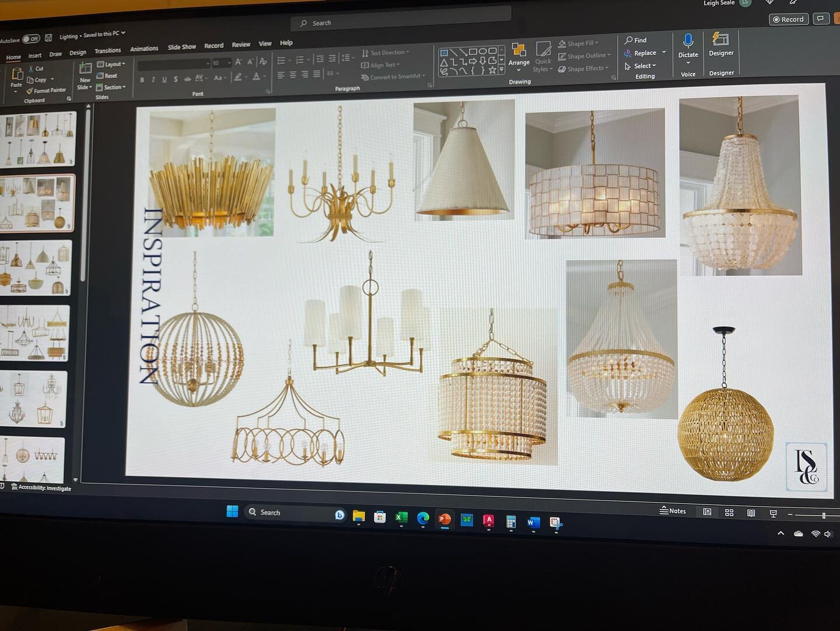The height and width of the screenshot is (631, 840).
Task: Click the Cut scissors command
Action: tap(36, 69)
